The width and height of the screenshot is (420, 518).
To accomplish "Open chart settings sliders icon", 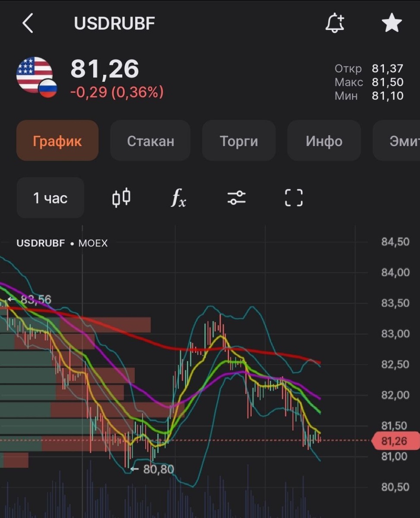I will (236, 198).
